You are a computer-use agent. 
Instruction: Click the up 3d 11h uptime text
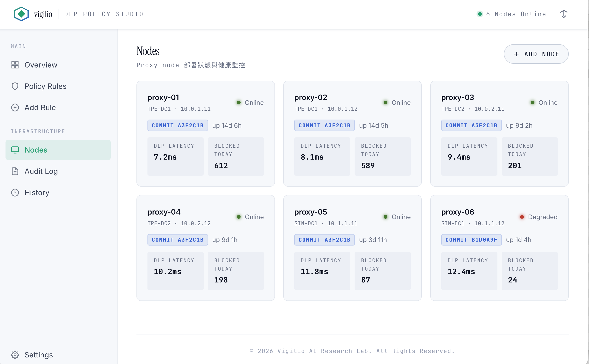pos(373,240)
